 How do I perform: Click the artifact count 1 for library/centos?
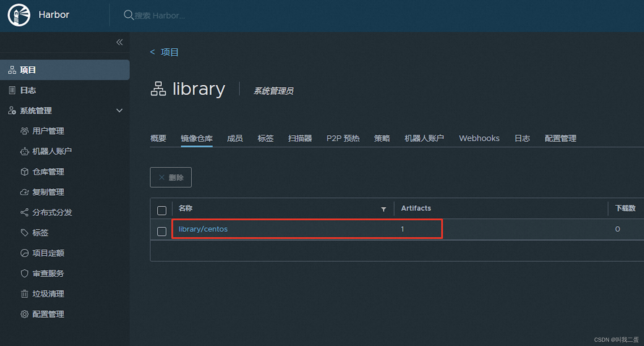pyautogui.click(x=402, y=229)
